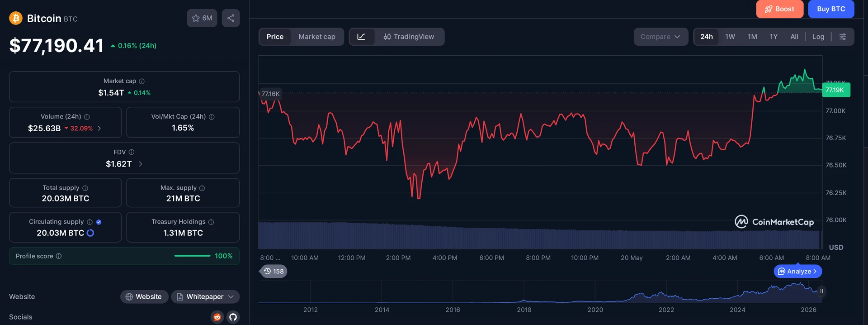Expand the Whitepaper dropdown
This screenshot has width=868, height=325.
(x=205, y=296)
